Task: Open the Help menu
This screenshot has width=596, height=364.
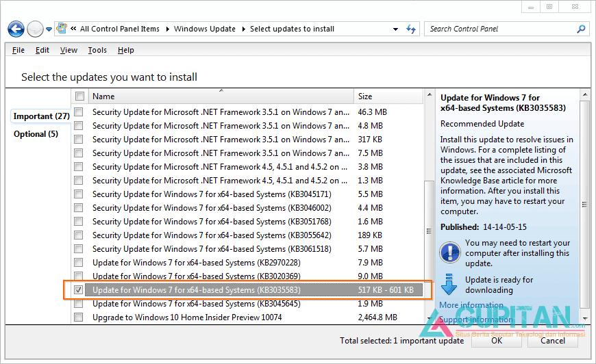Action: (126, 50)
